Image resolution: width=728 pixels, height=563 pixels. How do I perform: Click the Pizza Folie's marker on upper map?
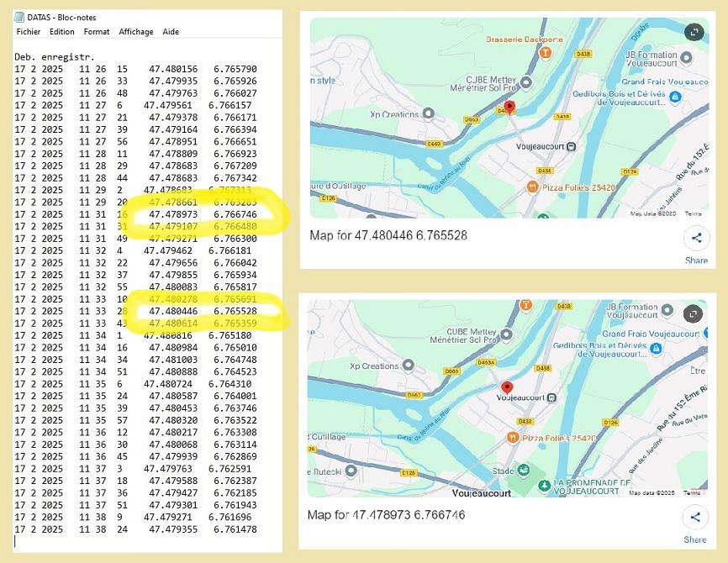coord(532,187)
